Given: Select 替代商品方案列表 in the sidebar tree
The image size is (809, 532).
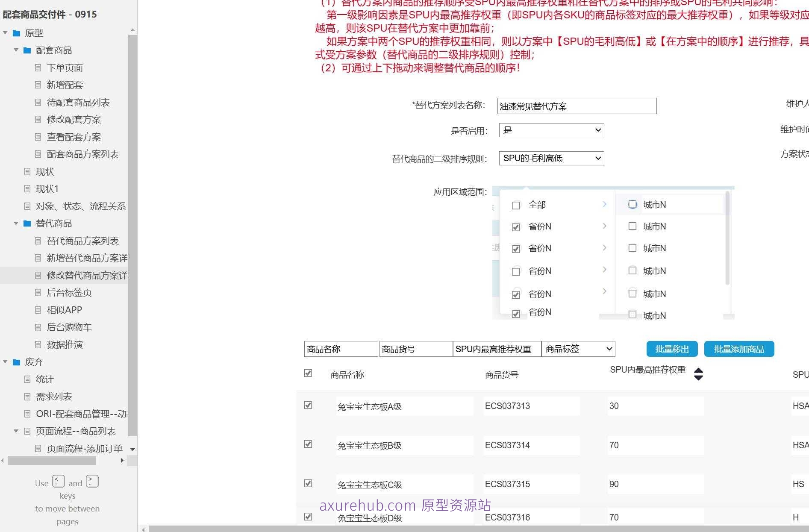Looking at the screenshot, I should [82, 241].
